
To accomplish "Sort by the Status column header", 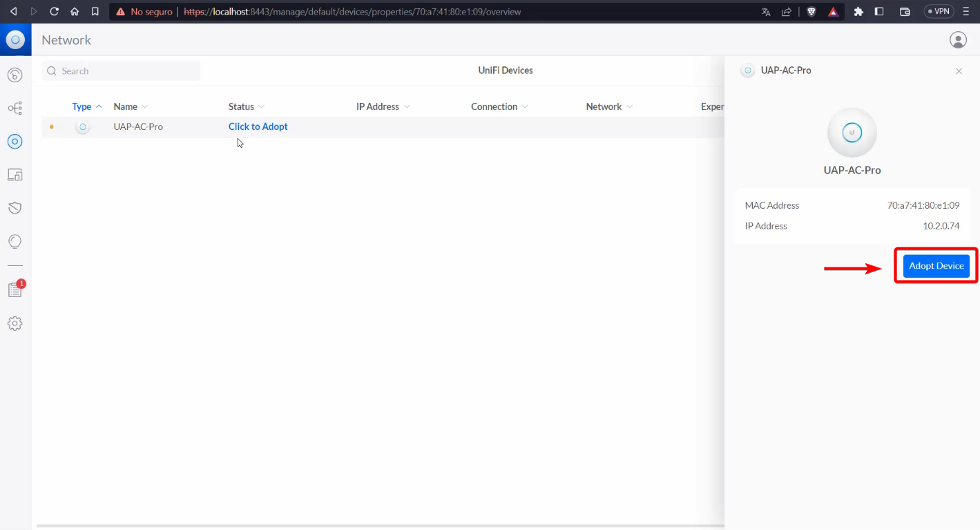I will tap(247, 106).
